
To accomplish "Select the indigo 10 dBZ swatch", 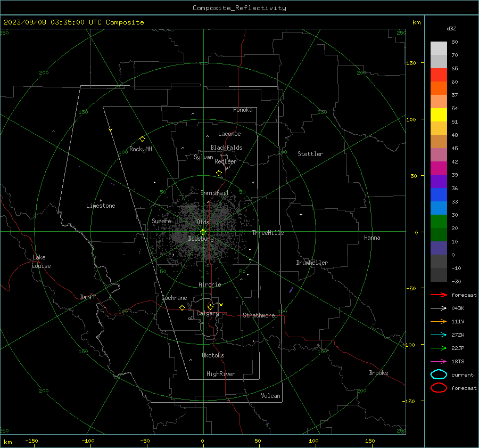I will pos(439,248).
